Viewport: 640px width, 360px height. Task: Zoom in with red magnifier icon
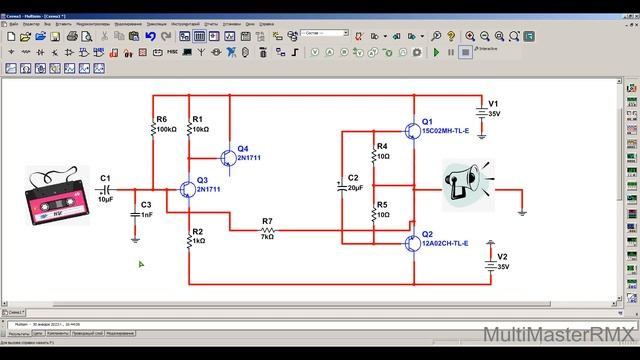click(470, 36)
